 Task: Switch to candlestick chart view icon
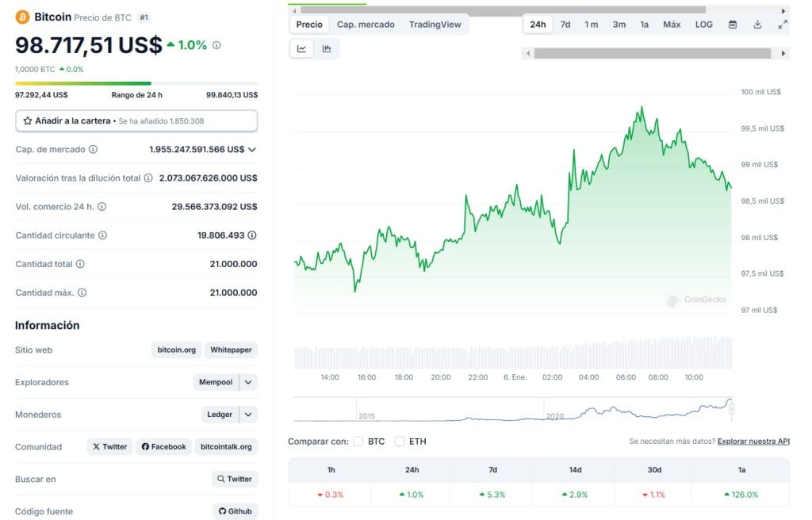click(327, 48)
